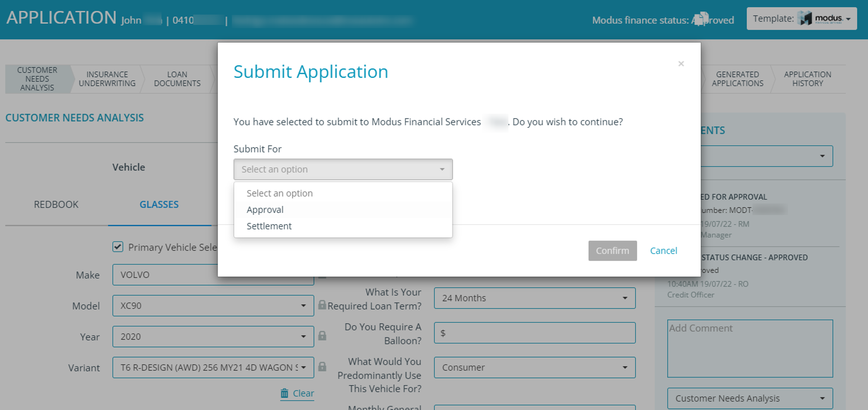This screenshot has width=868, height=410.
Task: Open the loan term 24 Months dropdown
Action: click(535, 298)
